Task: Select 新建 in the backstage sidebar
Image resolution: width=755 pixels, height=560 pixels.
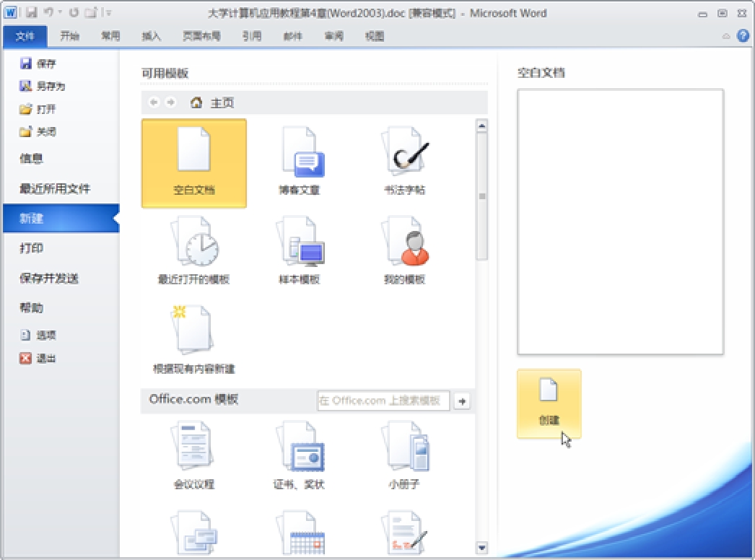Action: coord(61,218)
